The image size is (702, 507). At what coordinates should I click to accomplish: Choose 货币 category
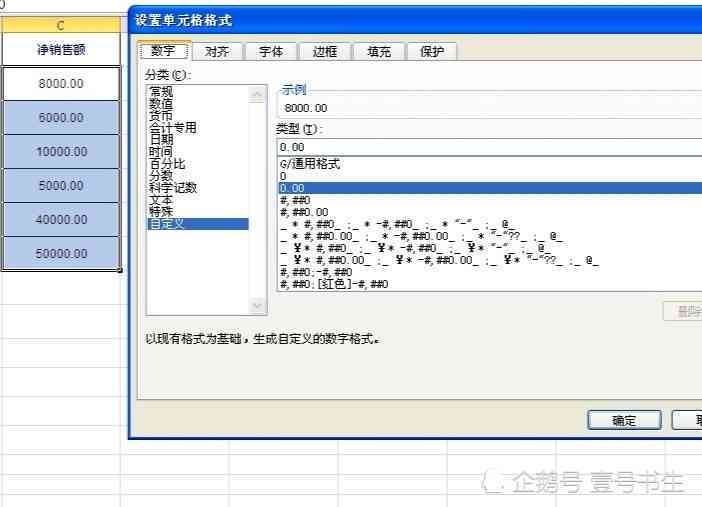pyautogui.click(x=161, y=116)
